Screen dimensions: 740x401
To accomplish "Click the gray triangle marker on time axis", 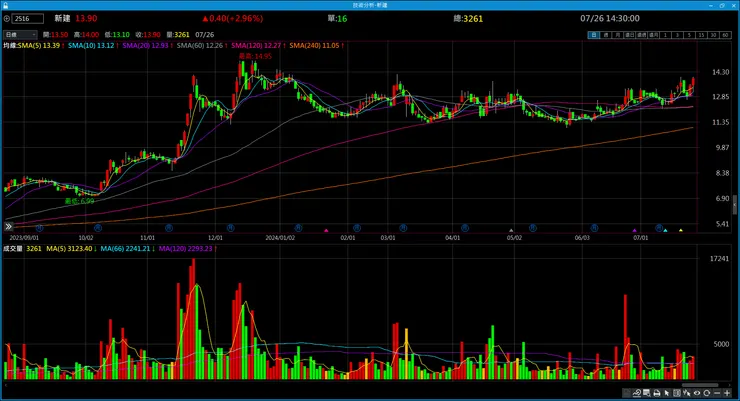I will tap(511, 230).
